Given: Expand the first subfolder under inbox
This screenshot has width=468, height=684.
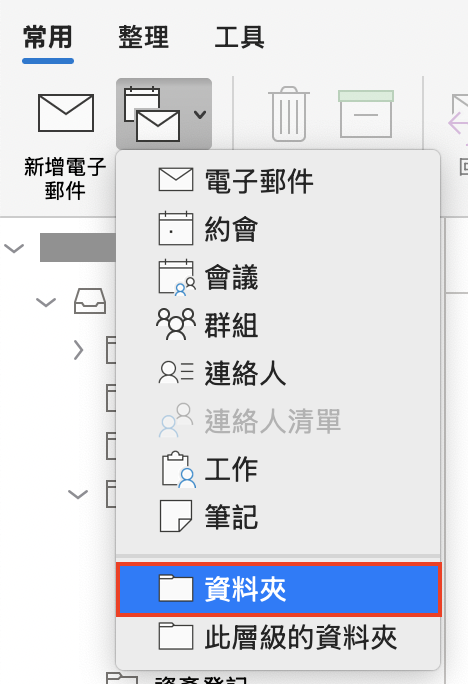Looking at the screenshot, I should coord(79,350).
